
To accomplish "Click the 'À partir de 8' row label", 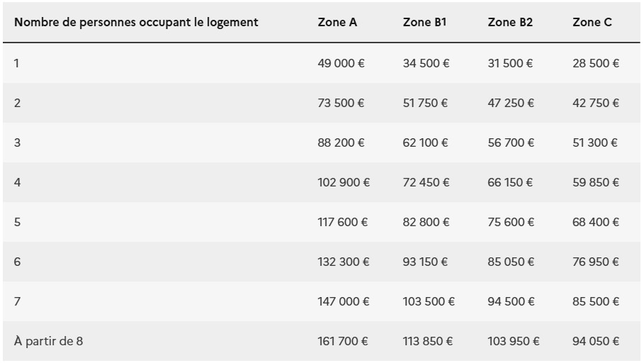I will tap(48, 341).
